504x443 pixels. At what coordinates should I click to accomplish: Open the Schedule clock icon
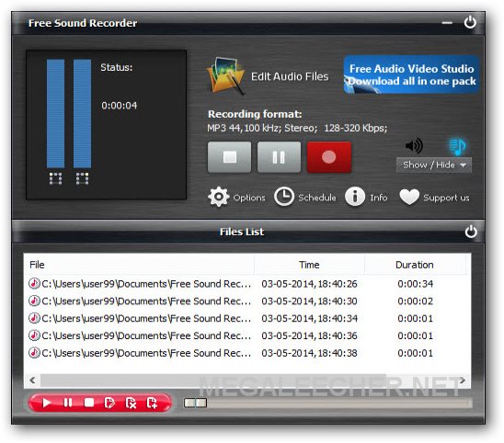284,197
